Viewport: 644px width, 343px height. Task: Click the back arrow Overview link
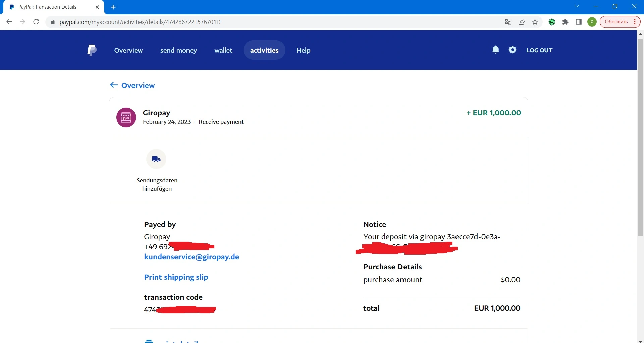point(132,85)
